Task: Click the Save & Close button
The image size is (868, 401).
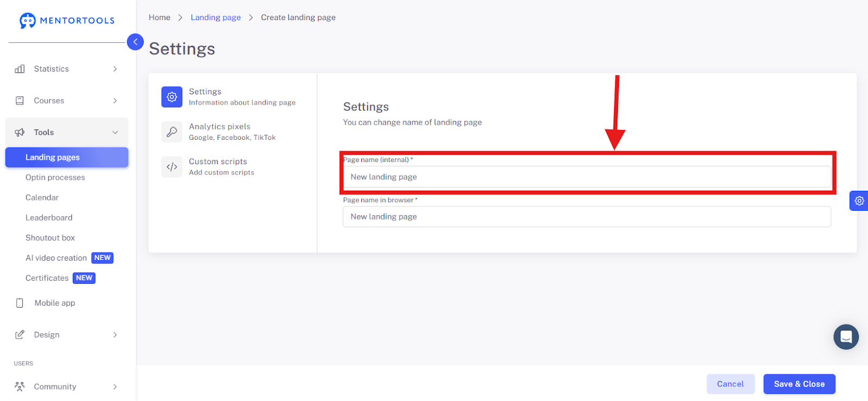Action: [799, 384]
